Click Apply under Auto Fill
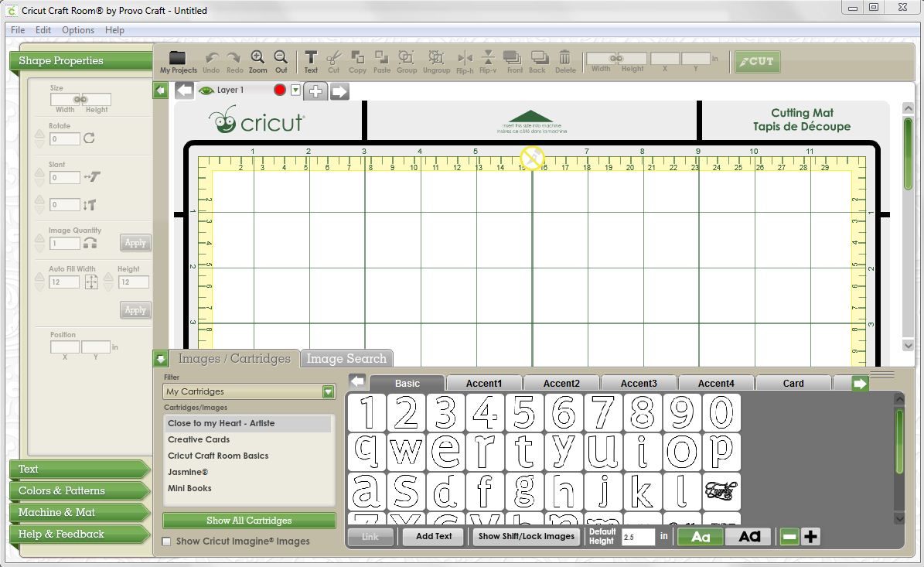924x567 pixels. coord(135,310)
